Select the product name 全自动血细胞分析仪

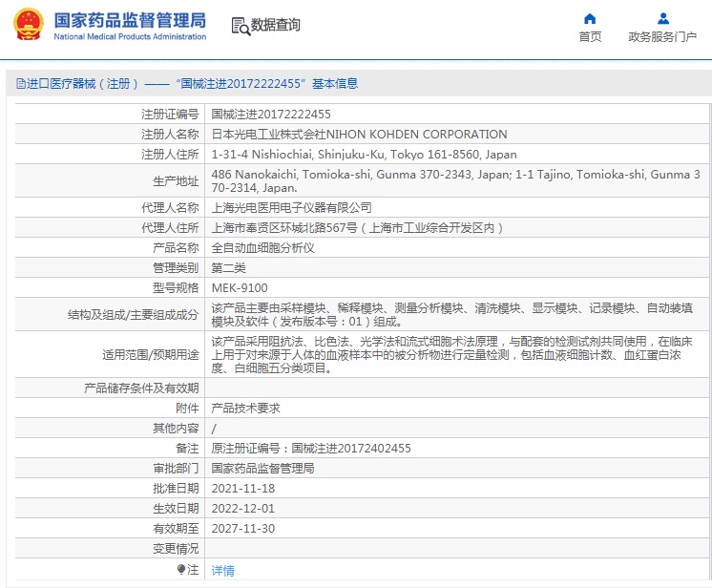click(x=262, y=248)
